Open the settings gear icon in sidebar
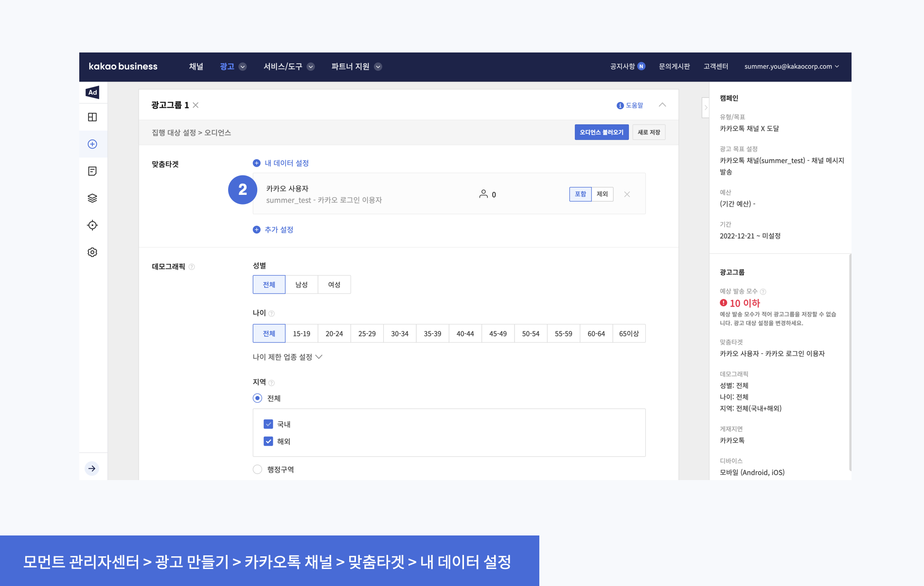924x586 pixels. (92, 252)
